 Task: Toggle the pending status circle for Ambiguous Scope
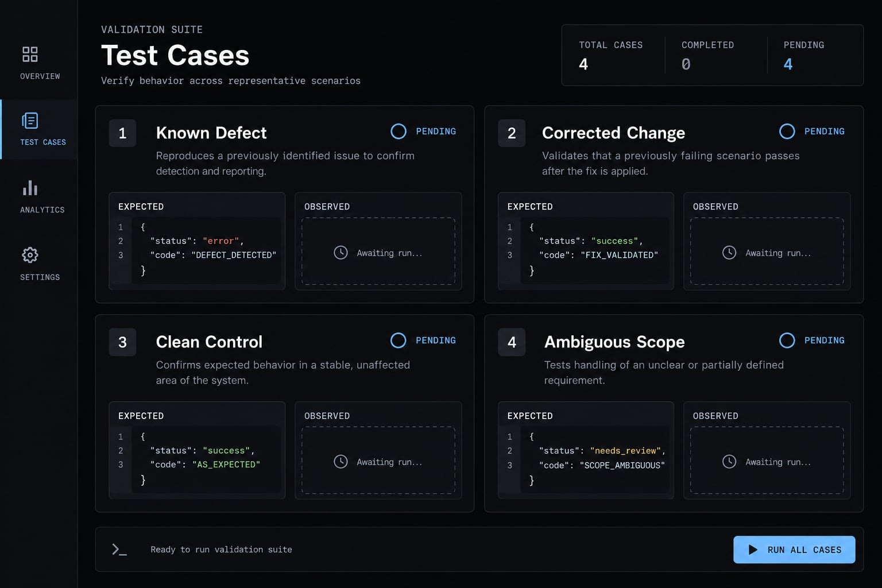point(787,341)
